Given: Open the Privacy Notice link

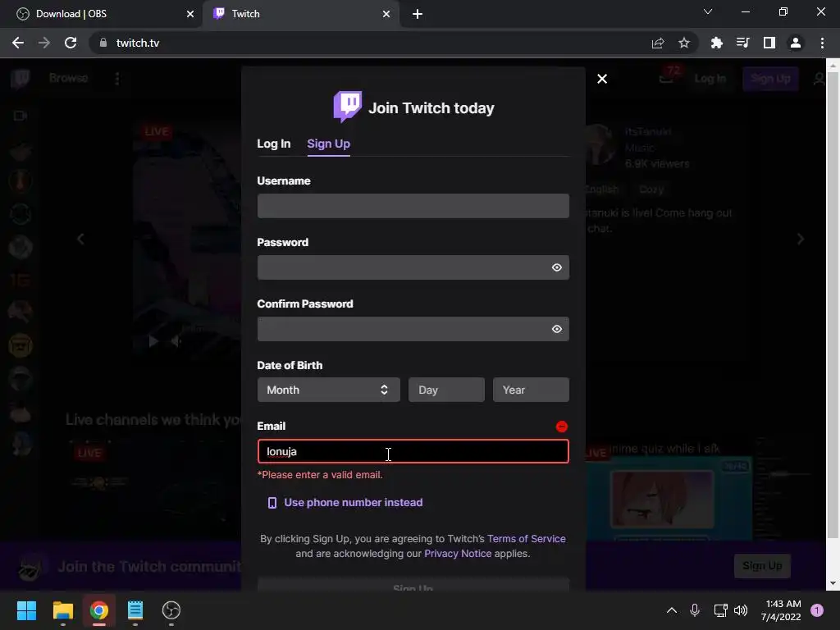Looking at the screenshot, I should tap(458, 554).
